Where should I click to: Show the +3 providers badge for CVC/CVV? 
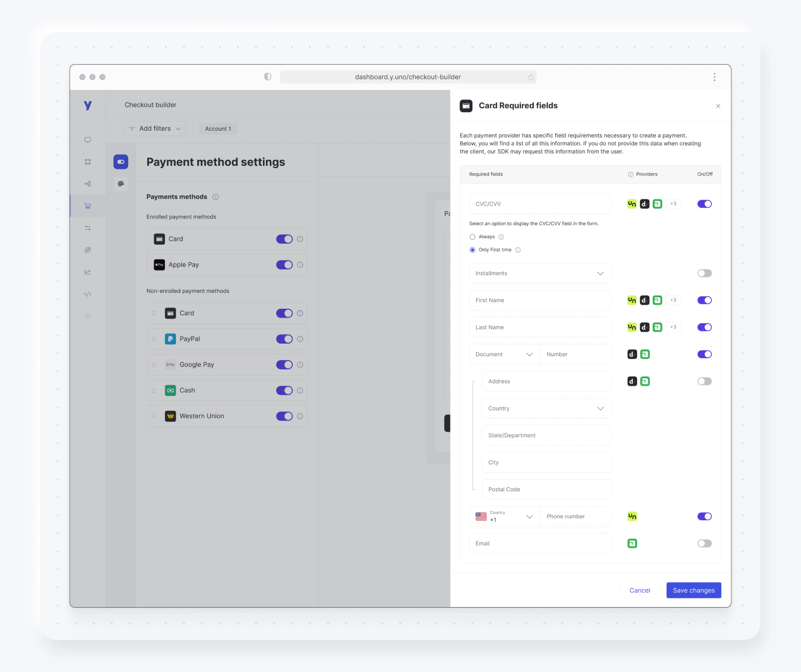(x=673, y=204)
